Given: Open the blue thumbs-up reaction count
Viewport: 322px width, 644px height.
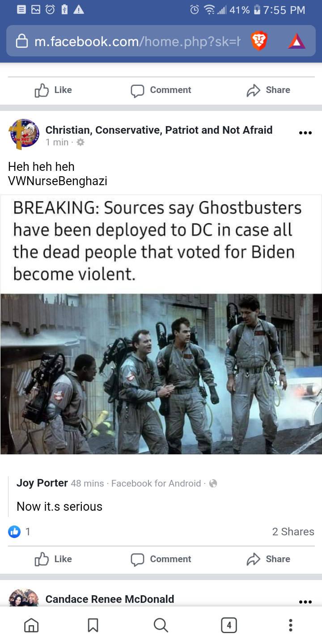Looking at the screenshot, I should (x=19, y=531).
